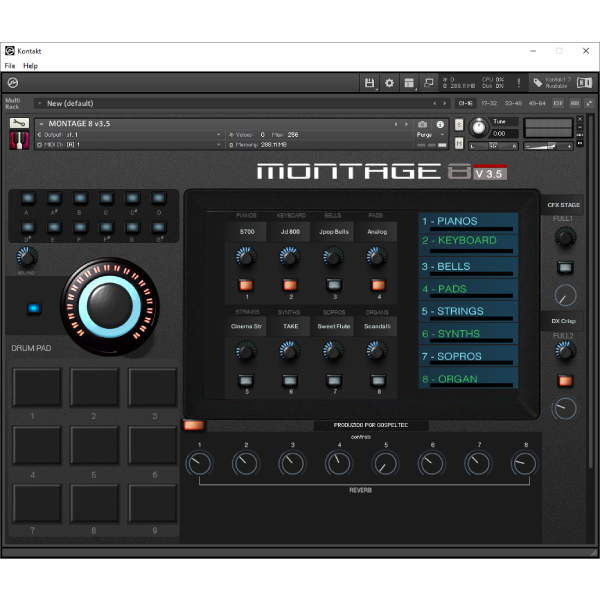Image resolution: width=600 pixels, height=600 pixels.
Task: Toggle the Pads layer 4 orange button
Action: click(378, 285)
